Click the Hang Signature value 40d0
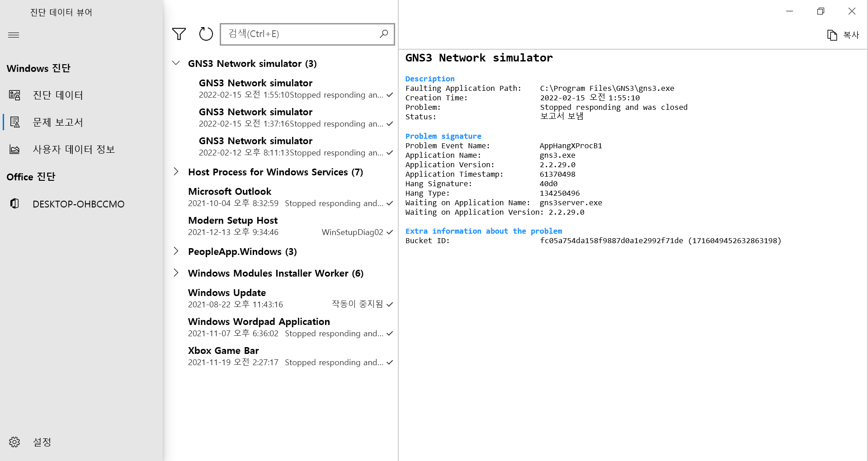Viewport: 868px width, 461px height. (x=548, y=183)
